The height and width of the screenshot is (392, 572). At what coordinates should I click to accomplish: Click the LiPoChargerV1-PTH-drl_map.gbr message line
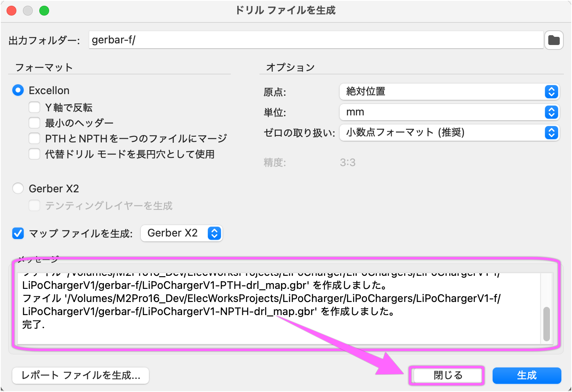coord(205,286)
